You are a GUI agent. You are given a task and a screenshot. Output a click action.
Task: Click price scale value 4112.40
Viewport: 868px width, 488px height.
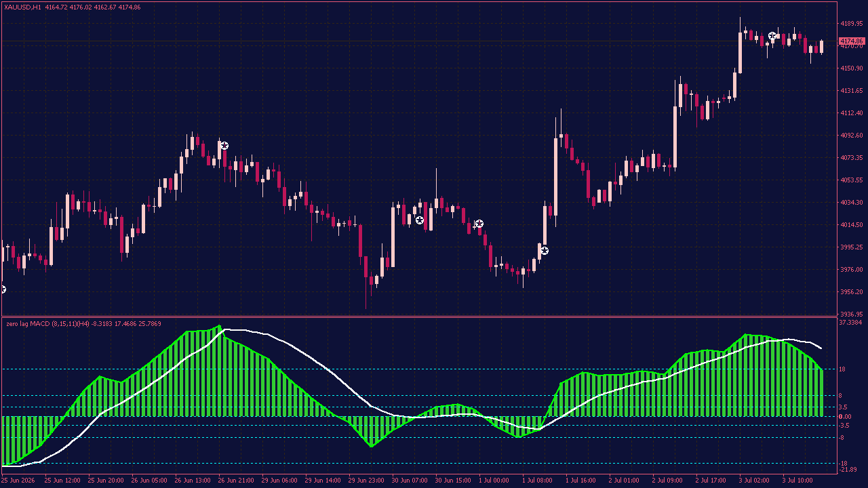pyautogui.click(x=851, y=113)
